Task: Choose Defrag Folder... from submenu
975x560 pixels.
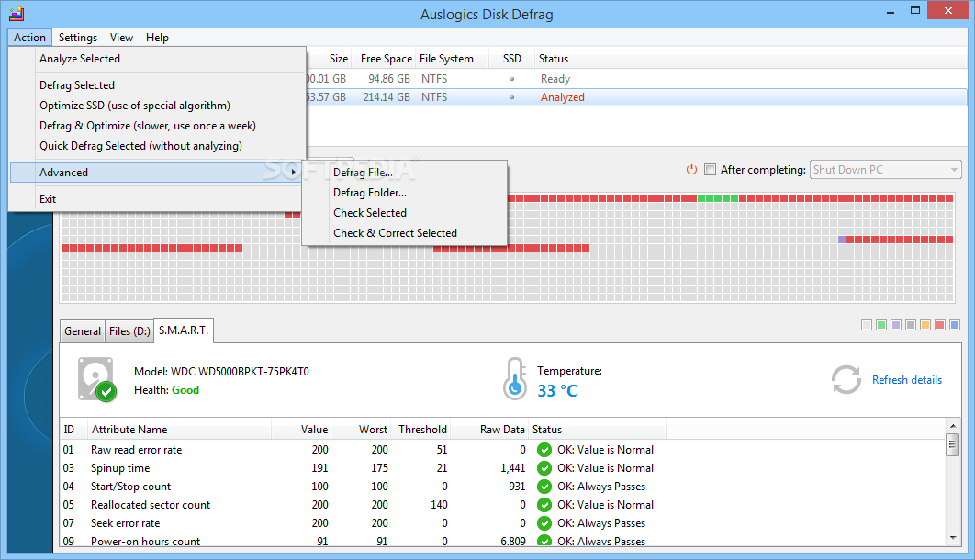Action: tap(370, 193)
